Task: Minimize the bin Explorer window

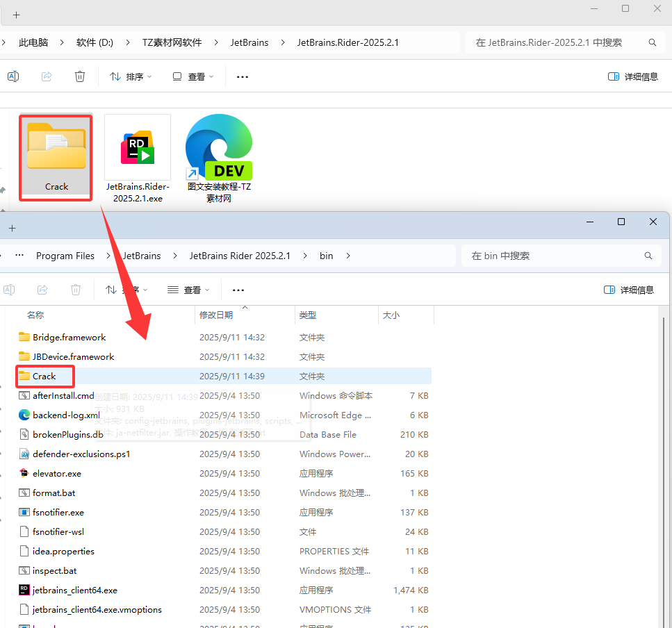Action: [x=590, y=222]
